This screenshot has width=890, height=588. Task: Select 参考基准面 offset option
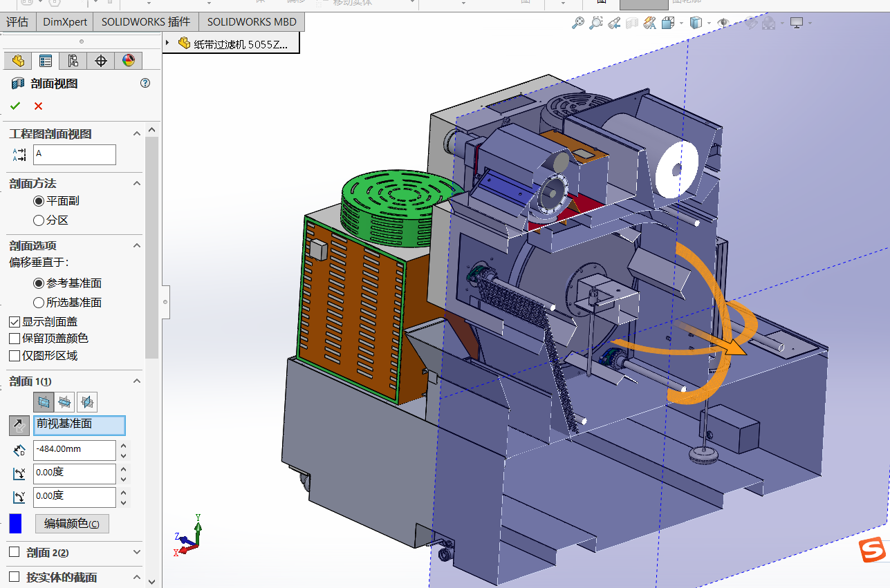[x=39, y=283]
